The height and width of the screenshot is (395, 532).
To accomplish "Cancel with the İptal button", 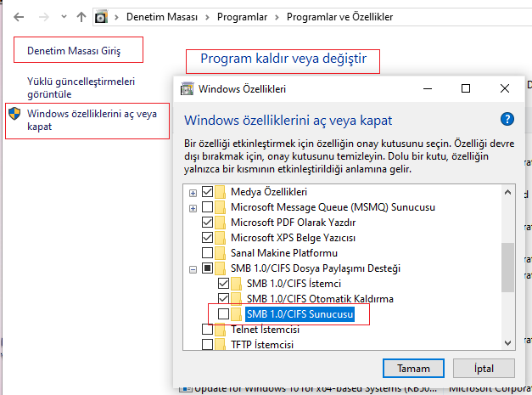I will (484, 368).
